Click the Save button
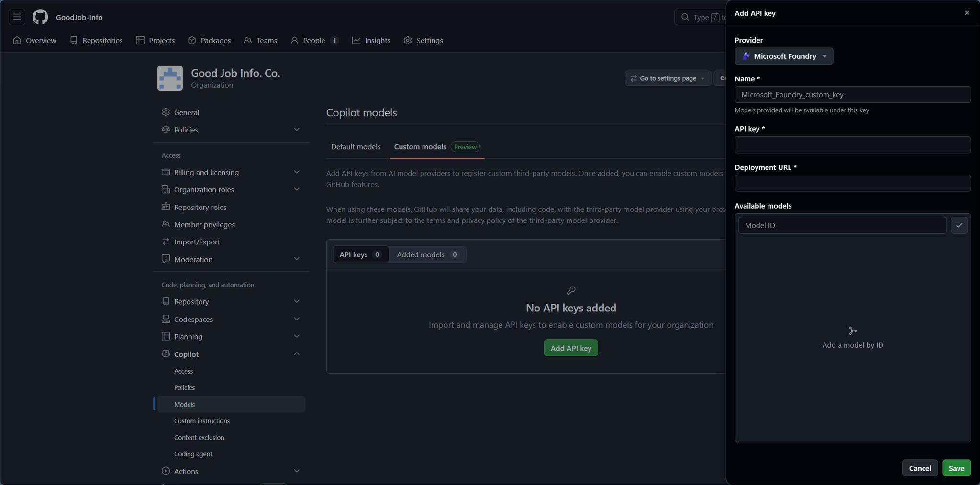The image size is (980, 485). coord(956,468)
